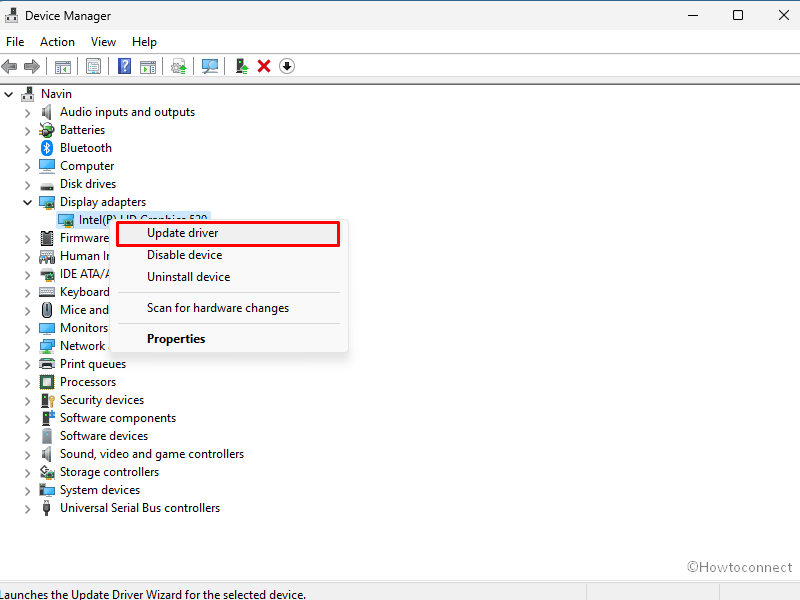Maximize the Device Manager window
The height and width of the screenshot is (600, 800).
click(x=738, y=15)
